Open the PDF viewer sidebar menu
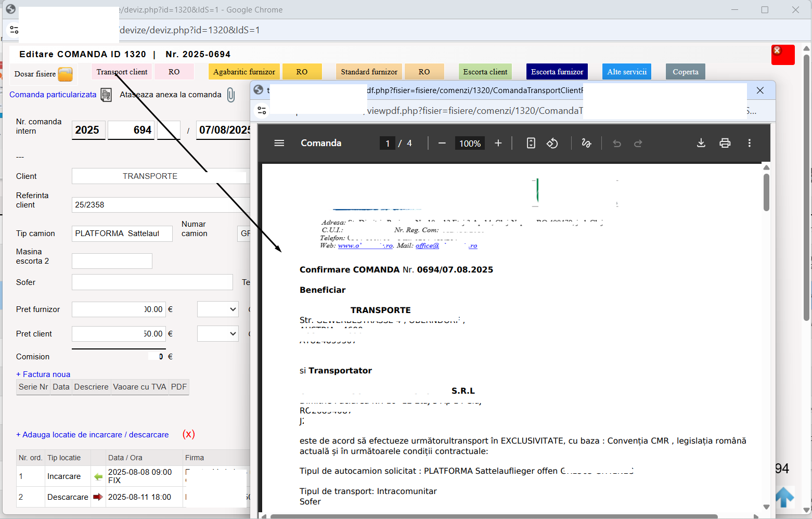Screen dimensions: 812x519 (x=279, y=143)
